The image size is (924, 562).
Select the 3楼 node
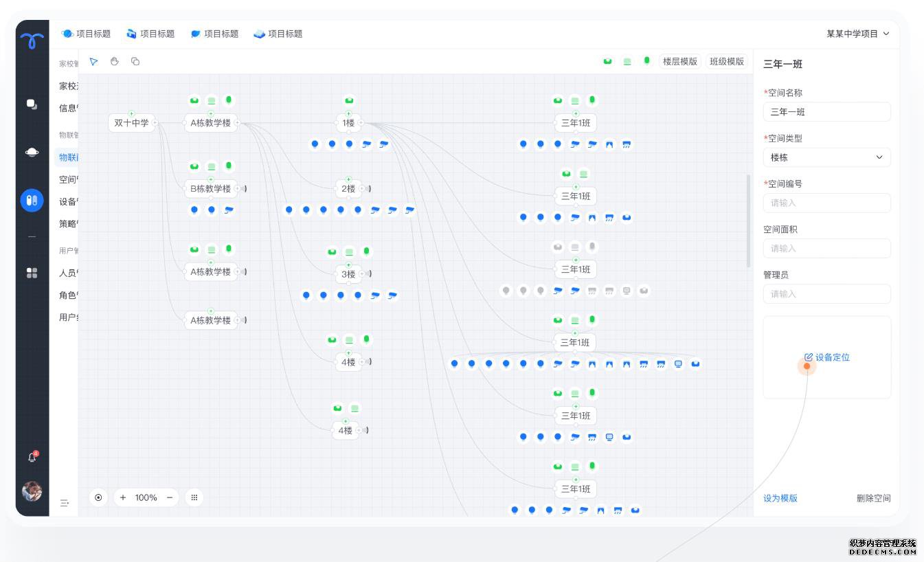click(x=348, y=274)
